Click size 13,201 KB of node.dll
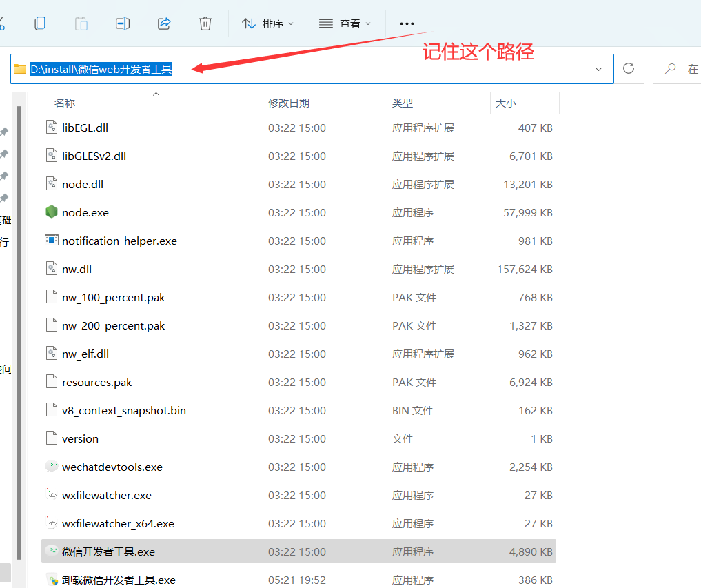Image resolution: width=701 pixels, height=588 pixels. [528, 185]
